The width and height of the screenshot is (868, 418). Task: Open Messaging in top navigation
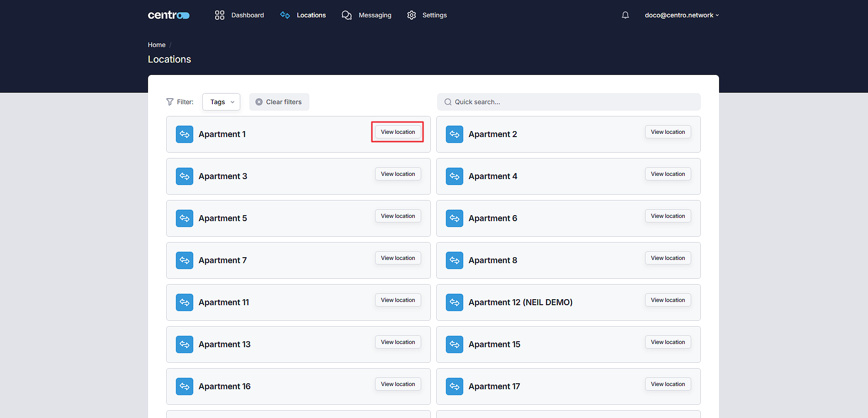click(375, 15)
